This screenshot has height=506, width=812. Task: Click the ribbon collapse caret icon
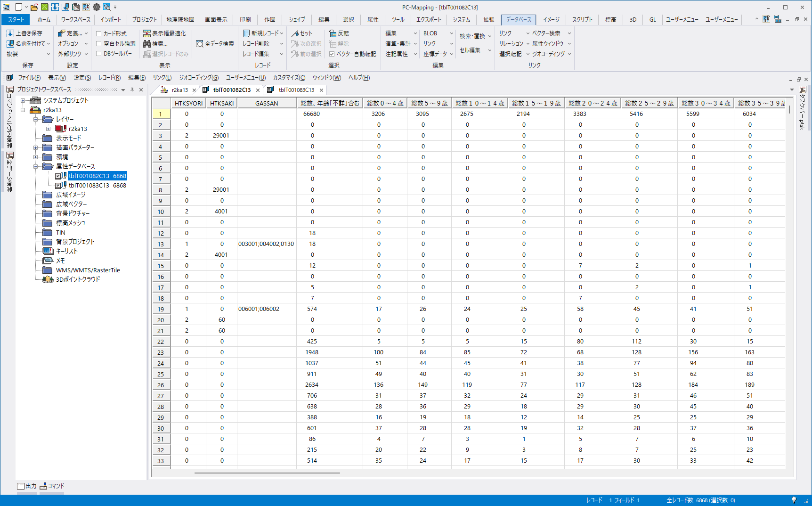point(756,19)
